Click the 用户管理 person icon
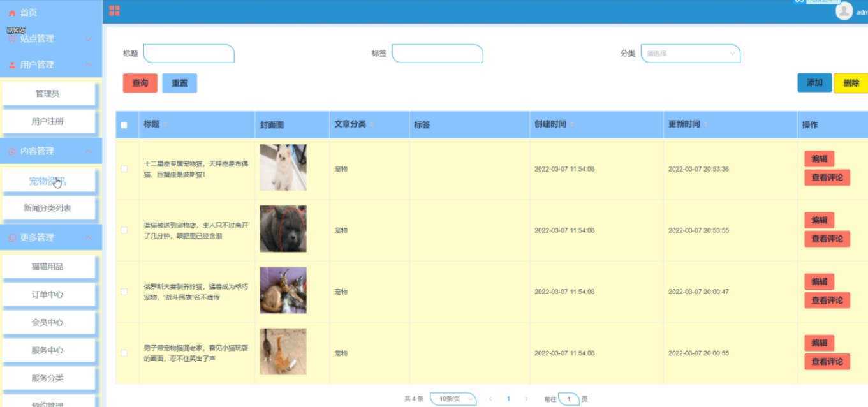 tap(12, 65)
